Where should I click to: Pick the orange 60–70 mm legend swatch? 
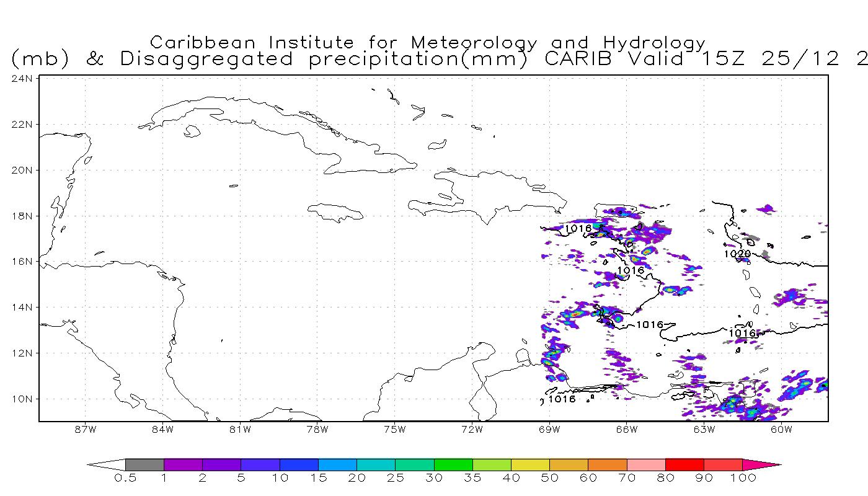[608, 464]
